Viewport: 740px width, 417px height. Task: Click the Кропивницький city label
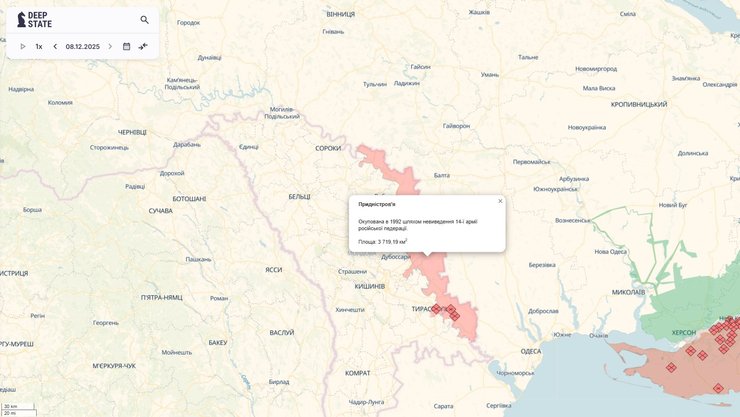click(x=638, y=104)
